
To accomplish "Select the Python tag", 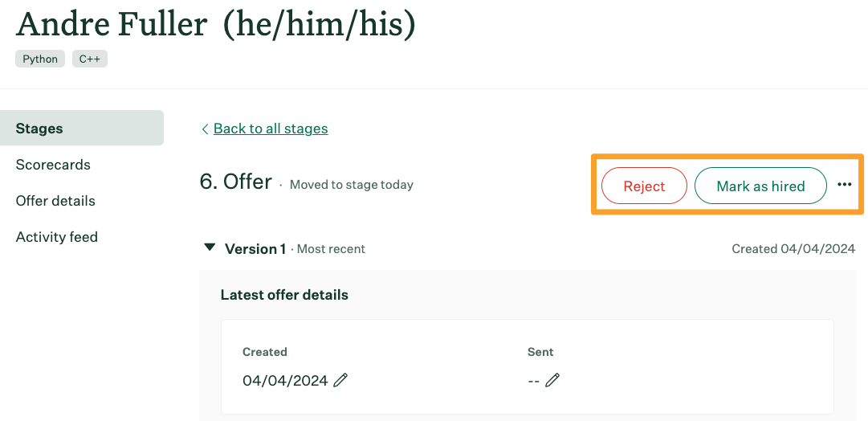I will click(x=40, y=59).
